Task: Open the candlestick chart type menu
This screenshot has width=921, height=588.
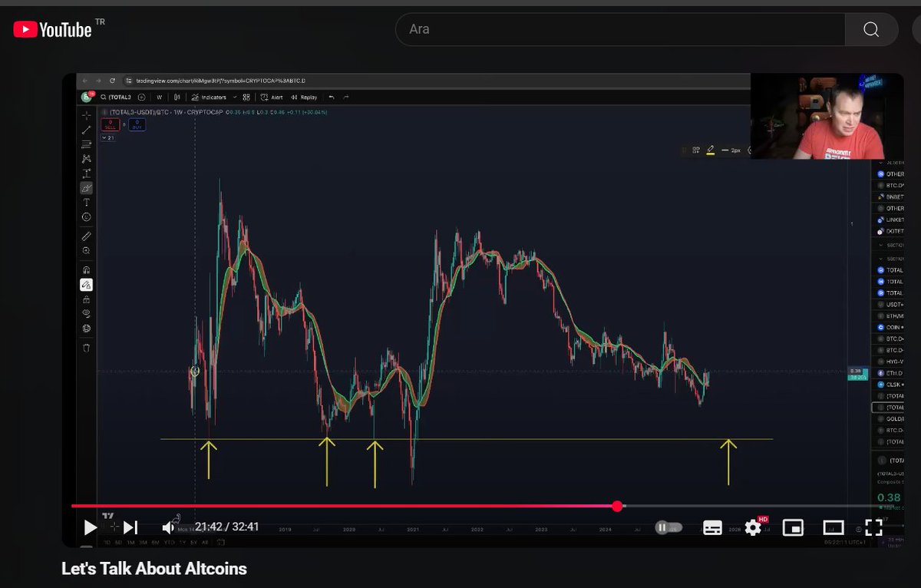Action: (177, 97)
